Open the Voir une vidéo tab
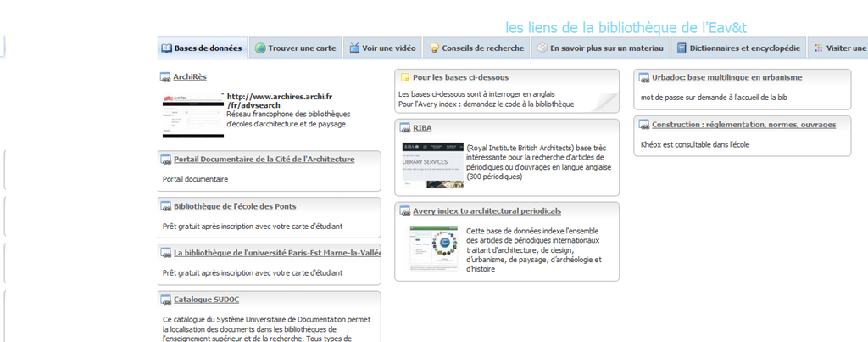The height and width of the screenshot is (342, 868). pyautogui.click(x=382, y=48)
